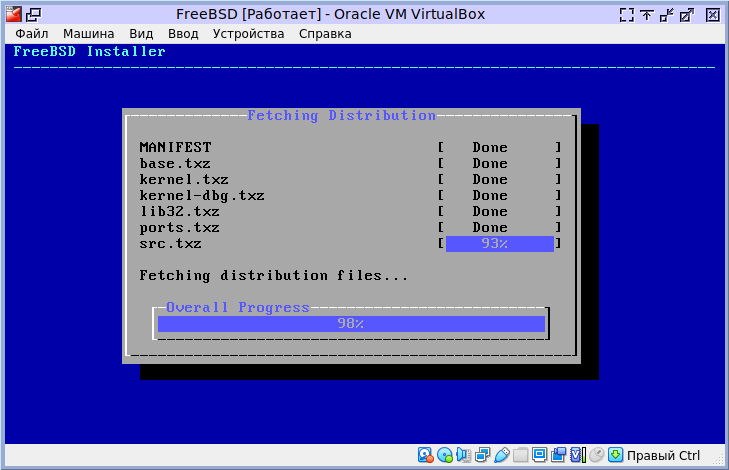Click the keyboard capture green arrow icon
Screen dimensions: 729x470
[616, 455]
